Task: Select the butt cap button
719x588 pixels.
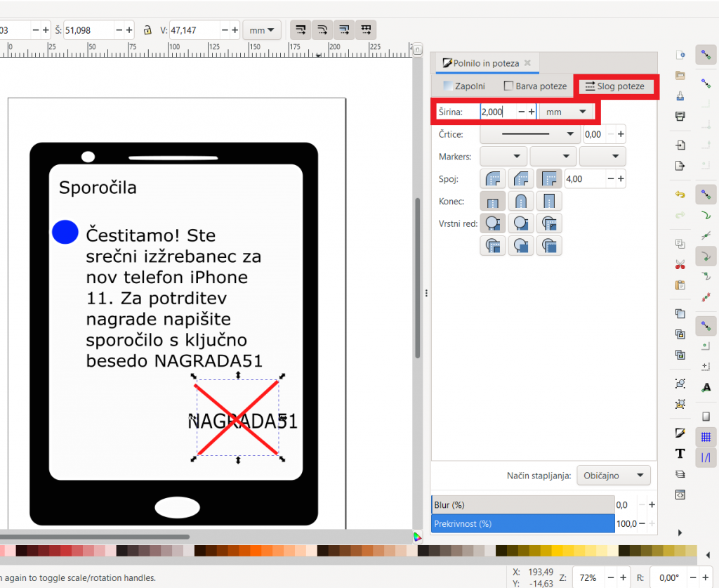Action: [x=493, y=202]
